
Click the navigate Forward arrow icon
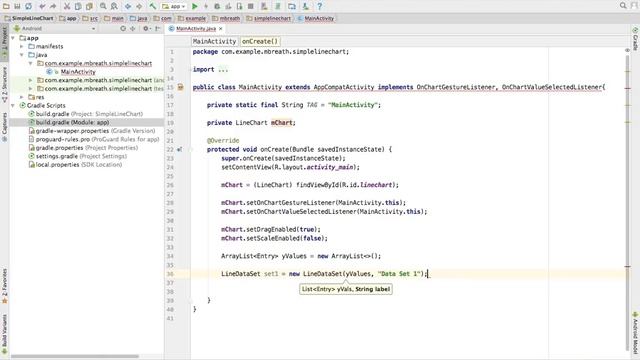[x=139, y=6]
